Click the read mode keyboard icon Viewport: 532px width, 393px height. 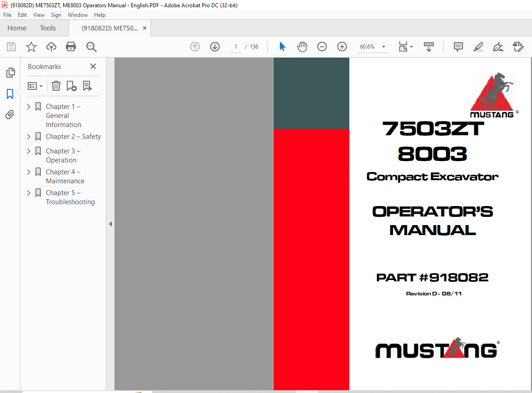point(429,47)
